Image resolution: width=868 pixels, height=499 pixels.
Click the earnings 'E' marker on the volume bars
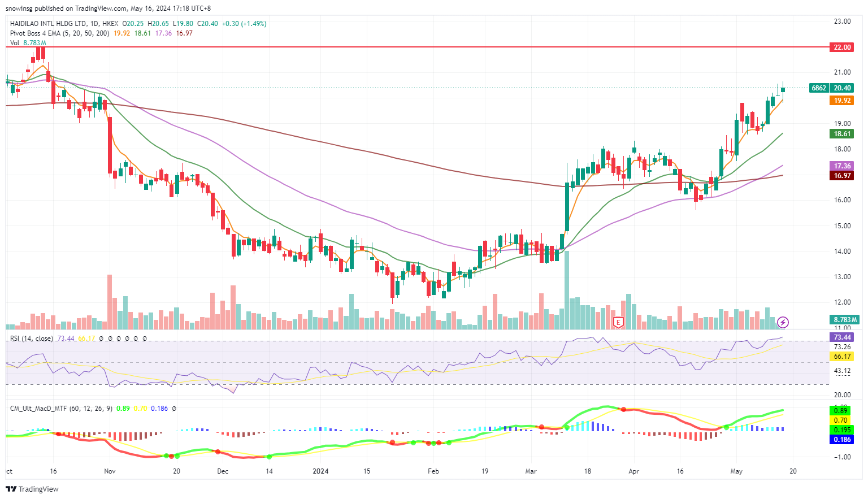pos(618,322)
